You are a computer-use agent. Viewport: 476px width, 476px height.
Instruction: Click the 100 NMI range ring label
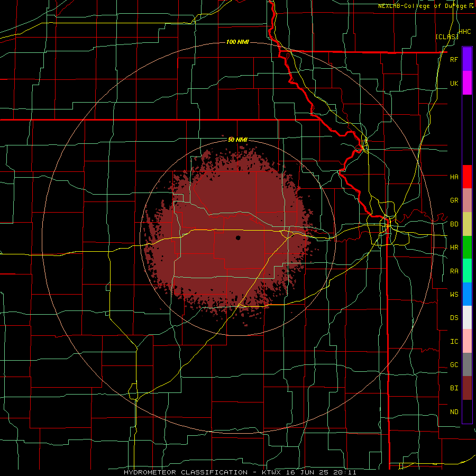[237, 42]
